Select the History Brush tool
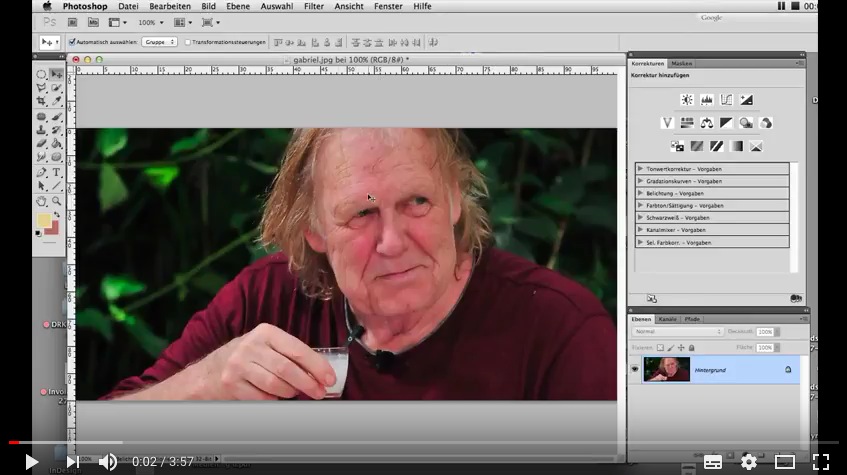The width and height of the screenshot is (847, 475). 57,130
